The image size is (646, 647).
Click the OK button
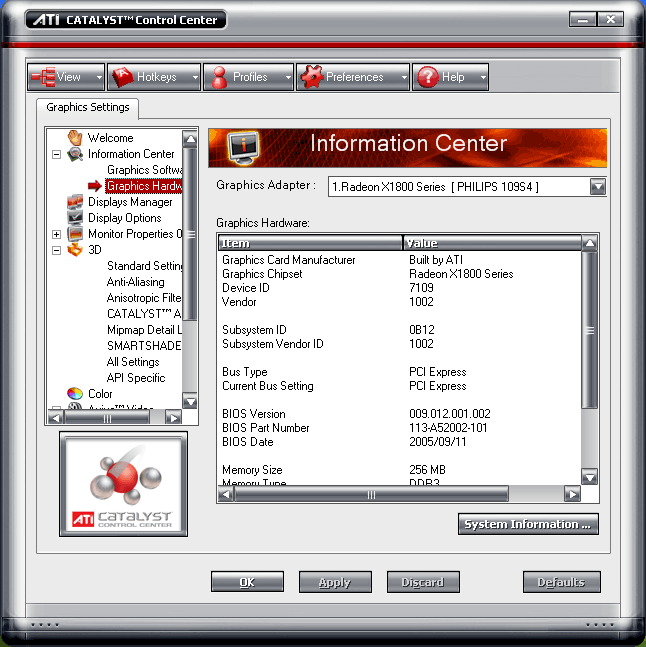pos(248,582)
